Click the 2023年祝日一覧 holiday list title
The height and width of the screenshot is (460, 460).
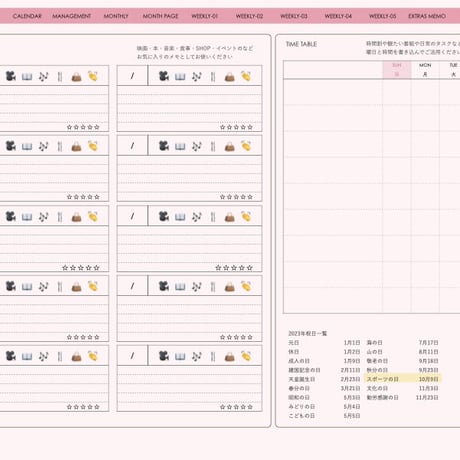click(x=308, y=333)
